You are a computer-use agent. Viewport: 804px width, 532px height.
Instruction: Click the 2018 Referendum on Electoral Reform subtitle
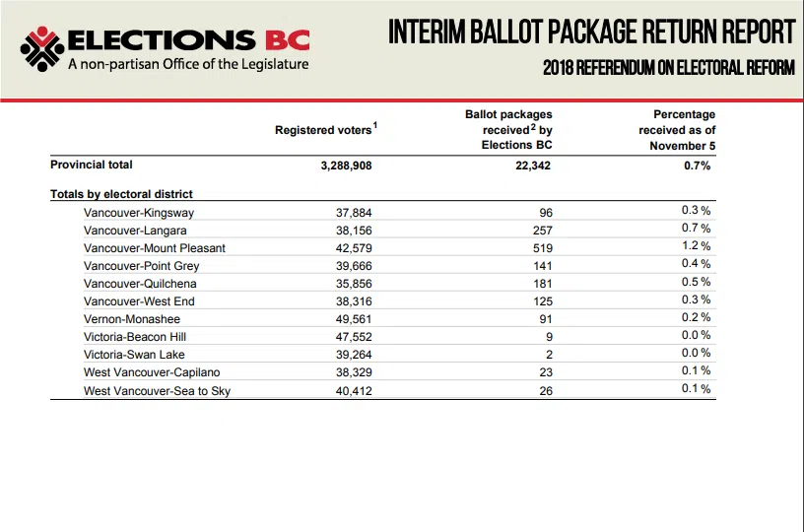(x=669, y=68)
